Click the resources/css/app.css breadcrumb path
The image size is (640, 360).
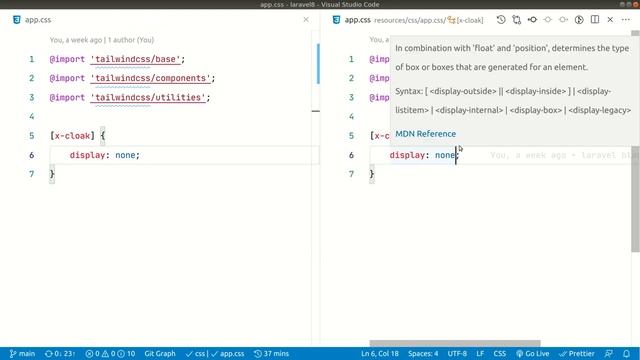click(410, 20)
